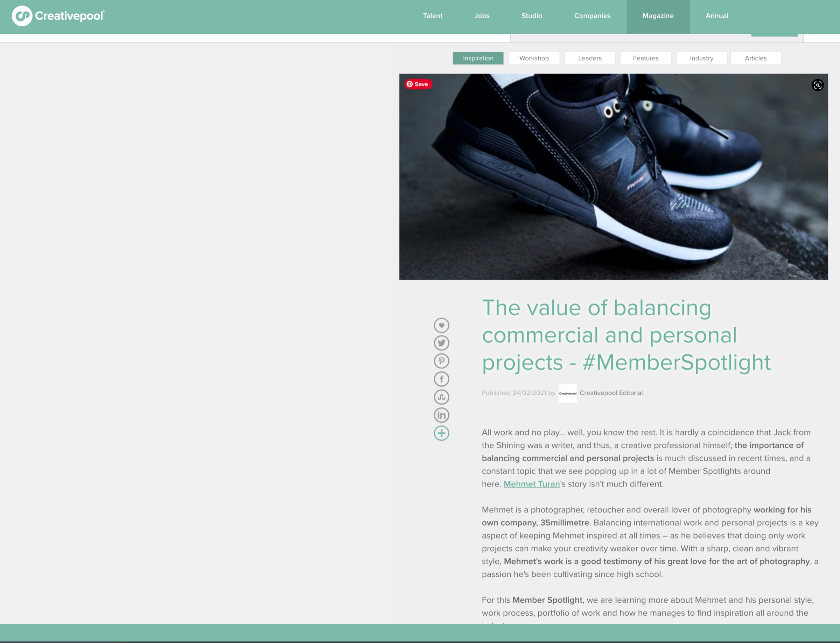
Task: Click the visual search icon on image
Action: (818, 85)
